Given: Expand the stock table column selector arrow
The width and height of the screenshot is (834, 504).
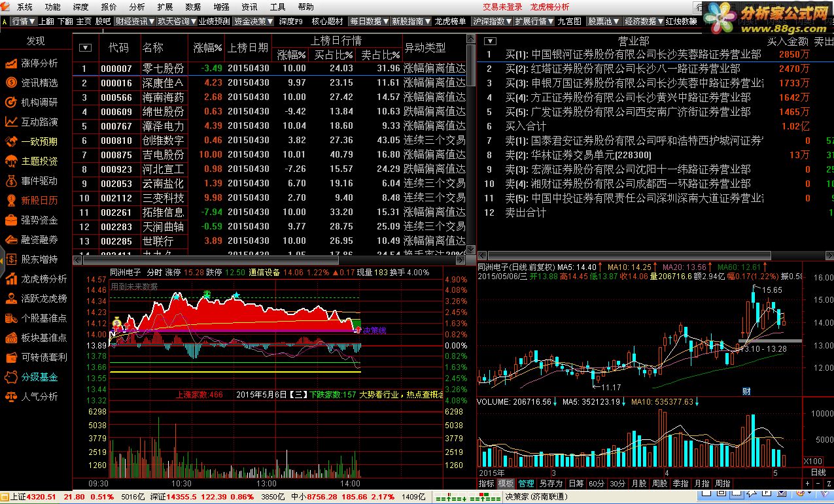Looking at the screenshot, I should pos(85,48).
